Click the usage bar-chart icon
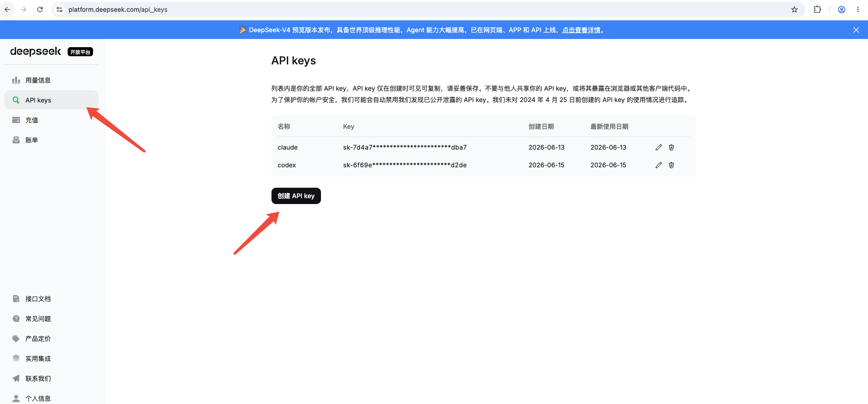 (16, 80)
